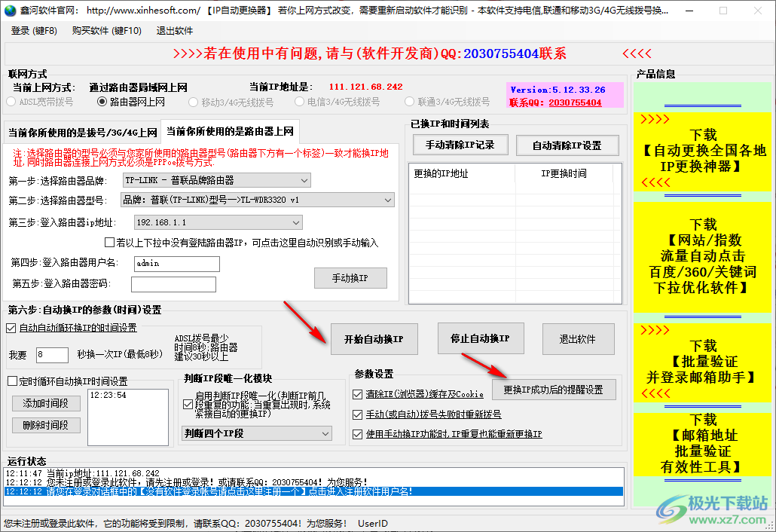776x532 pixels.
Task: Click the 手动清除IP记录 button
Action: [x=460, y=145]
